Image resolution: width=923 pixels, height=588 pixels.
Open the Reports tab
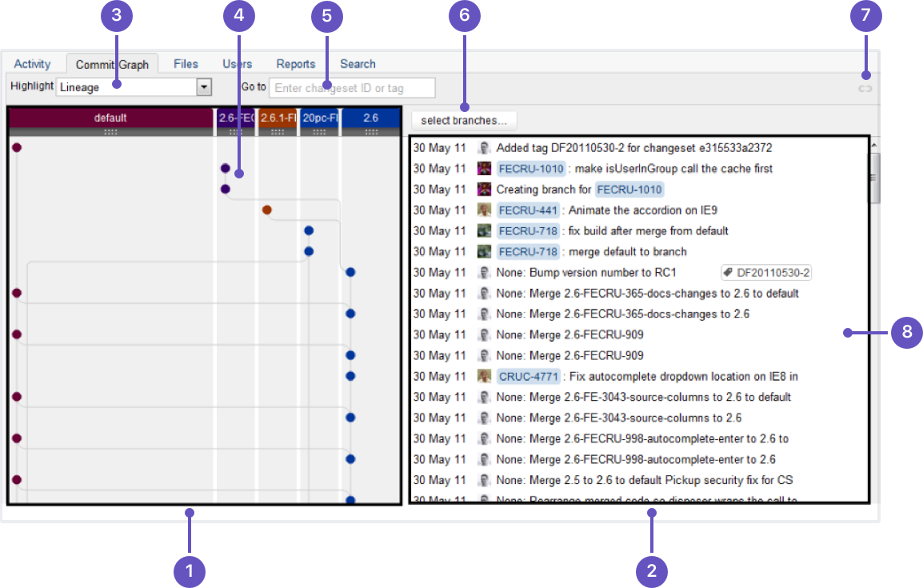296,64
